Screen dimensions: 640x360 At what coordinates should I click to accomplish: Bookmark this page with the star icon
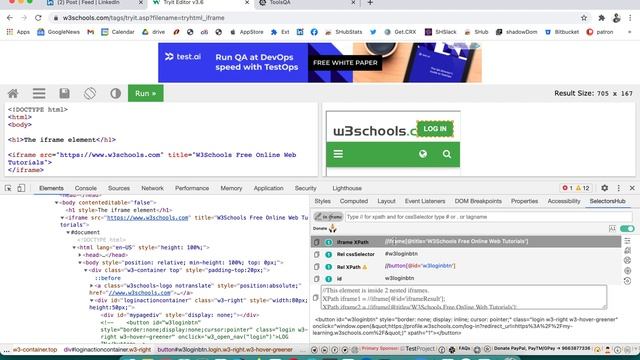click(x=584, y=18)
